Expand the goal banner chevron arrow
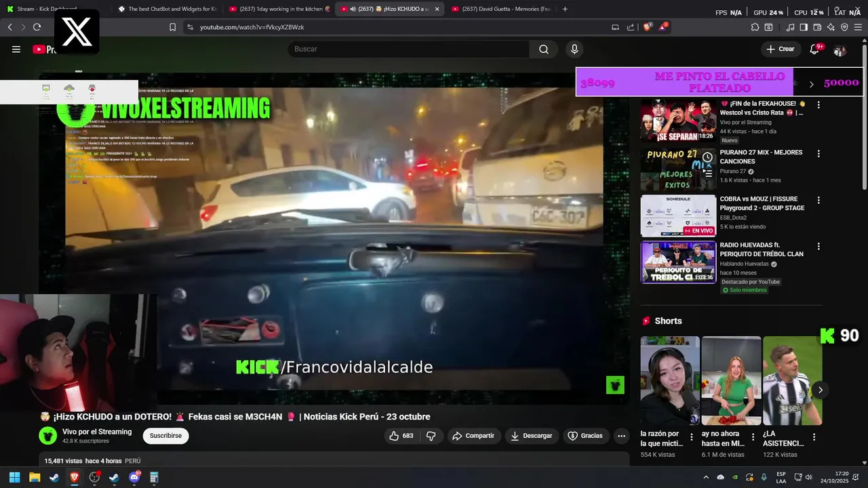Viewport: 868px width, 488px height. pyautogui.click(x=811, y=84)
